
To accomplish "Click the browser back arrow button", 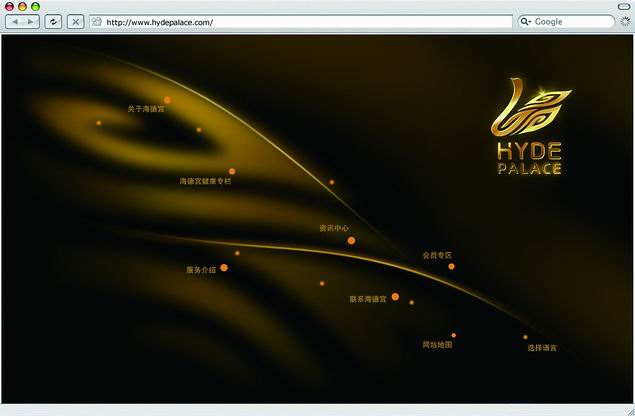I will (14, 22).
